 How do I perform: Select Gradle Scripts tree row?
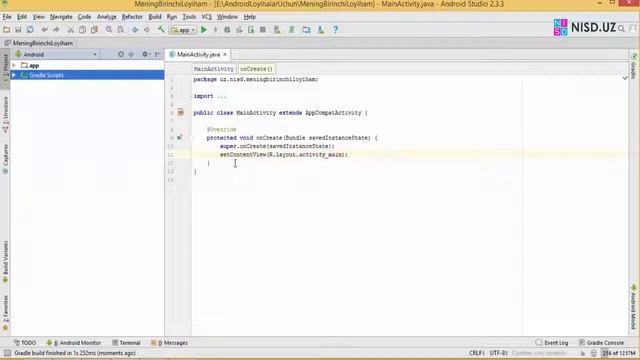tap(87, 75)
